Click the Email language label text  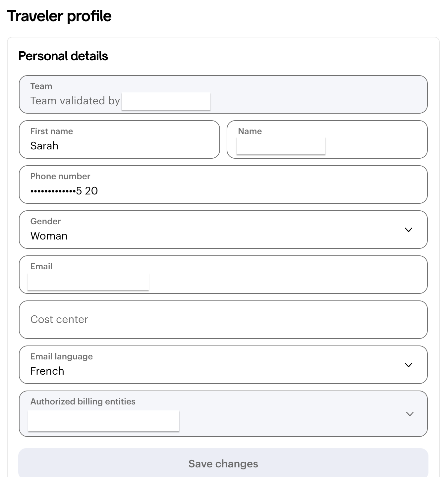pyautogui.click(x=62, y=356)
